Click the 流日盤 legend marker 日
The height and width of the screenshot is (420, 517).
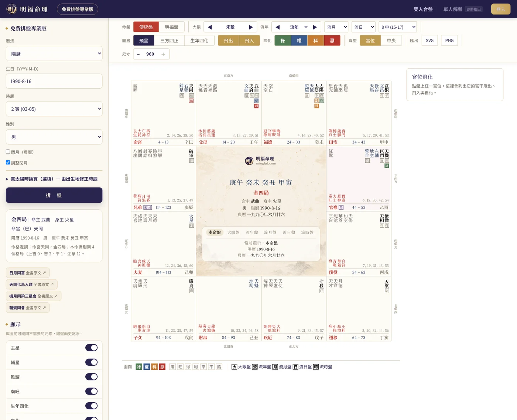pos(295,367)
